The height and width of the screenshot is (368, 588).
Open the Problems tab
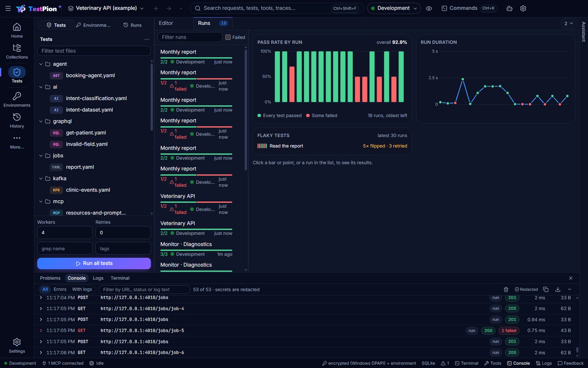[50, 278]
